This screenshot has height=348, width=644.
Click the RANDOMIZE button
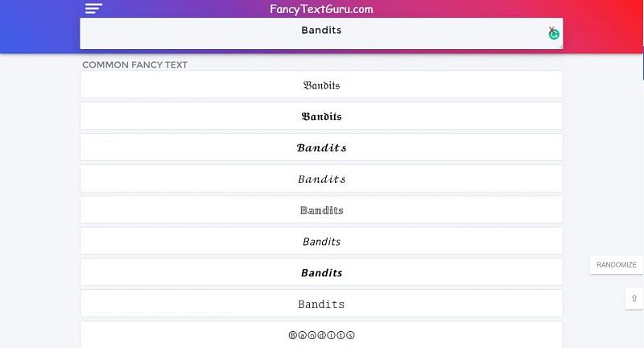coord(616,264)
